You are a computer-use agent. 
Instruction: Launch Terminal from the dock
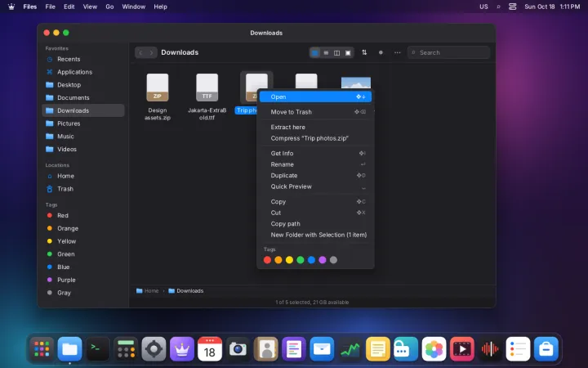coord(98,349)
